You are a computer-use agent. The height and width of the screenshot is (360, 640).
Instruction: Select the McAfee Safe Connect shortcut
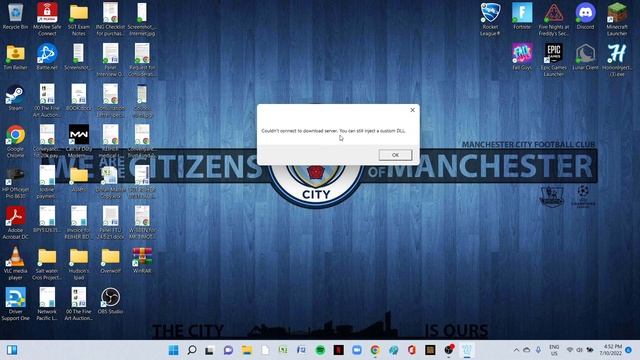(x=47, y=19)
